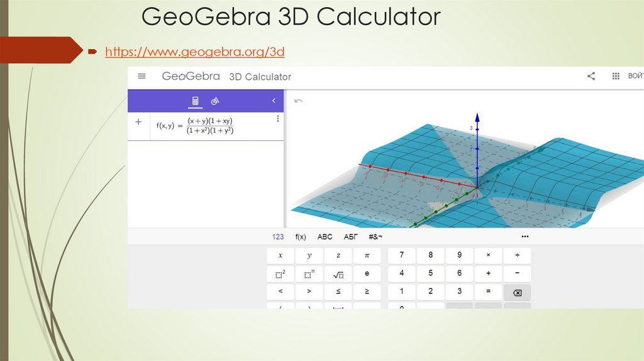Image resolution: width=644 pixels, height=361 pixels.
Task: Add new input with plus icon
Action: 138,122
